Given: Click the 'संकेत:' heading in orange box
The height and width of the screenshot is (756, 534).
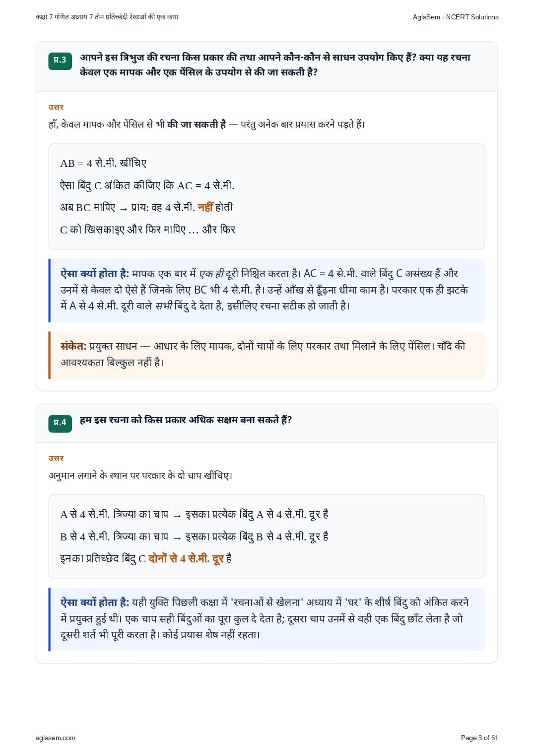Looking at the screenshot, I should pos(73,346).
